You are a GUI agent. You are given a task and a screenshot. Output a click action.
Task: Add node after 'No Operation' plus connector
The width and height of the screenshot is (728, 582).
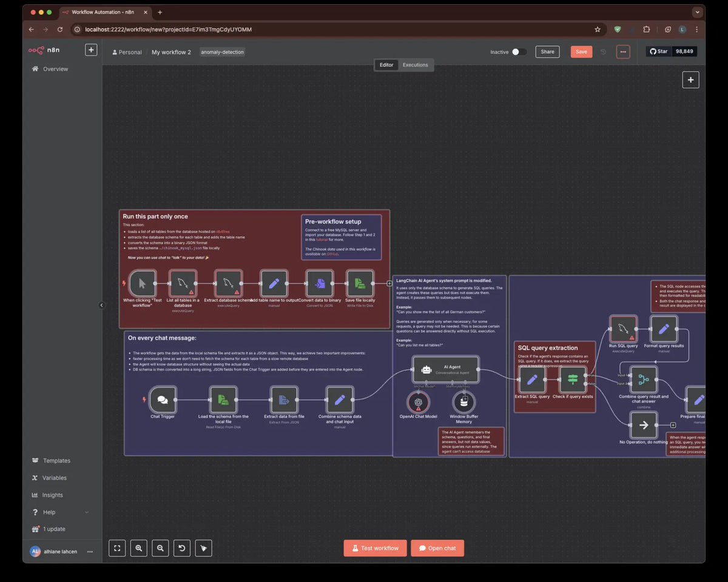click(673, 425)
